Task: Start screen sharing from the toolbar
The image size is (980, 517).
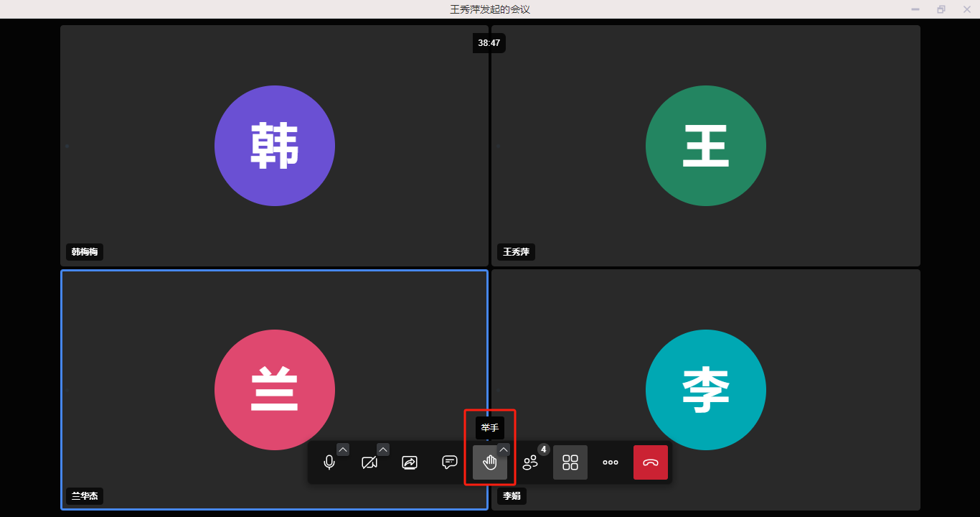Action: tap(410, 462)
